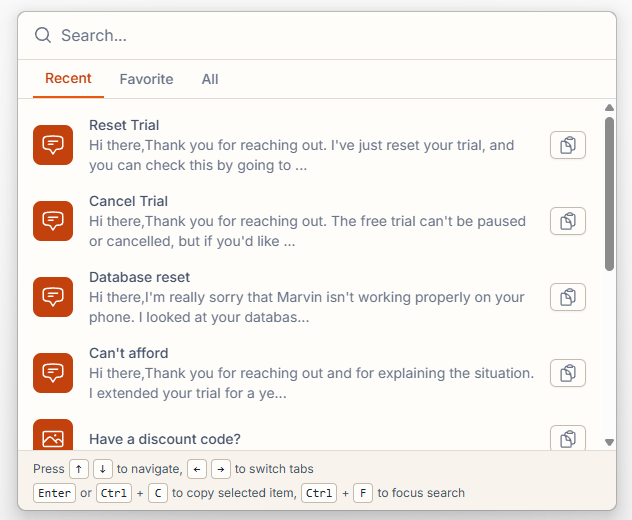Click the right arrow key hint

(221, 469)
